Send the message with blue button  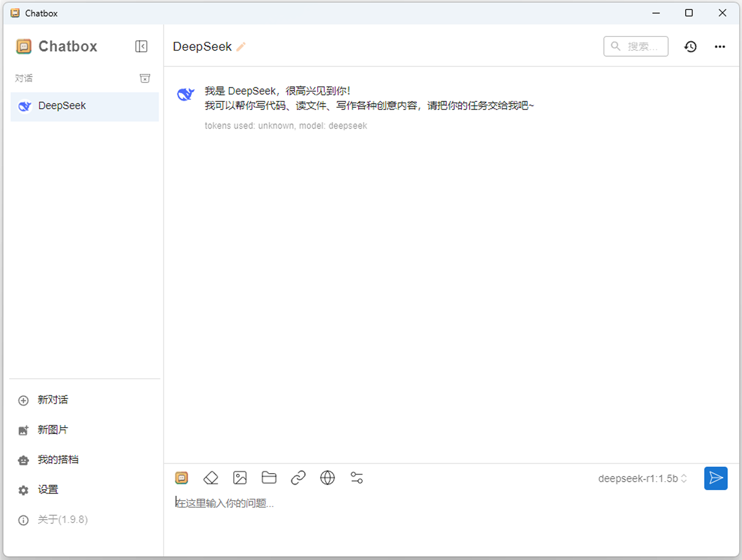pos(716,478)
